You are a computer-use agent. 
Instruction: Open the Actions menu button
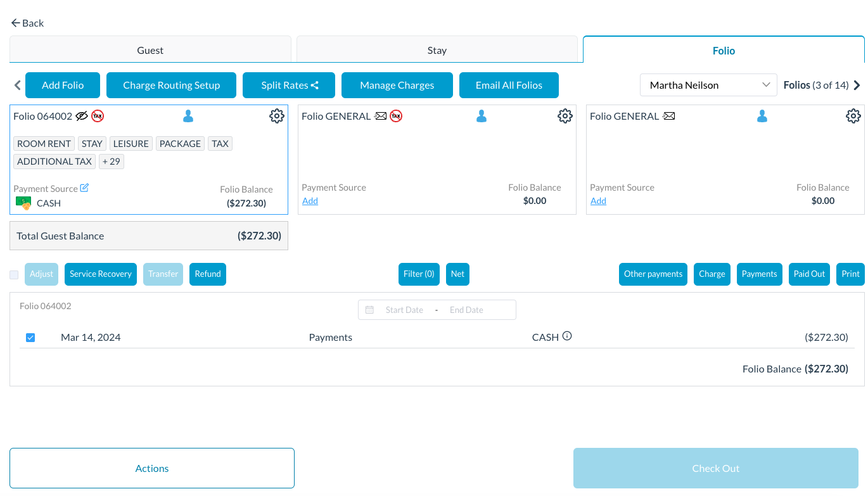pyautogui.click(x=152, y=468)
